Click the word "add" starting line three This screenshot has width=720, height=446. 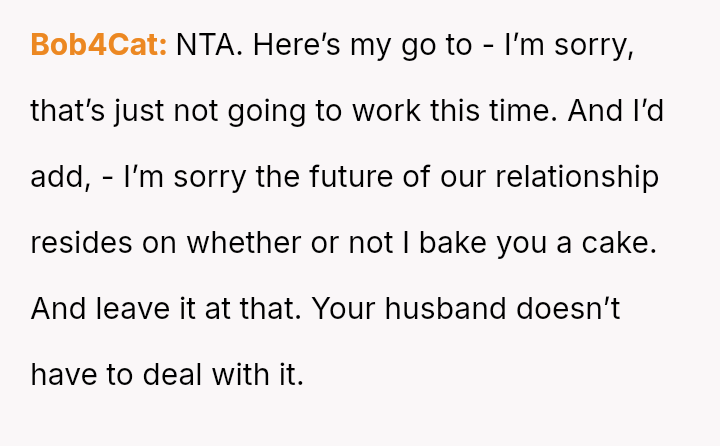click(x=52, y=177)
